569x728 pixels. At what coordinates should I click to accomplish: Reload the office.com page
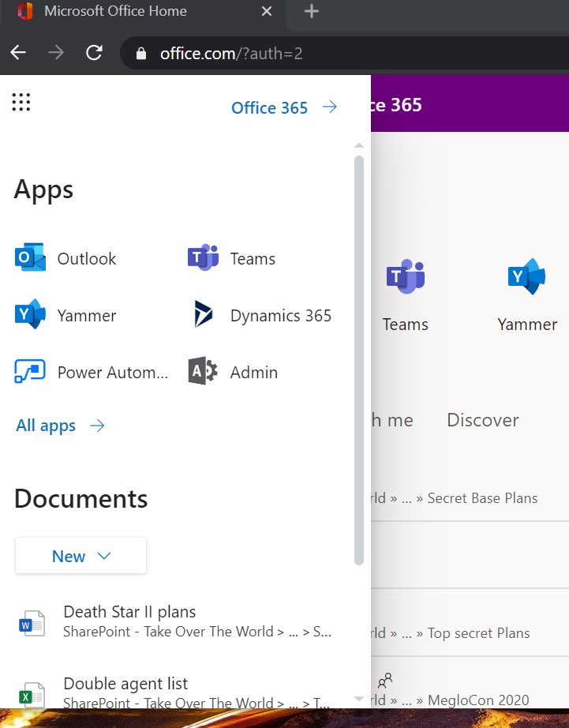[94, 53]
